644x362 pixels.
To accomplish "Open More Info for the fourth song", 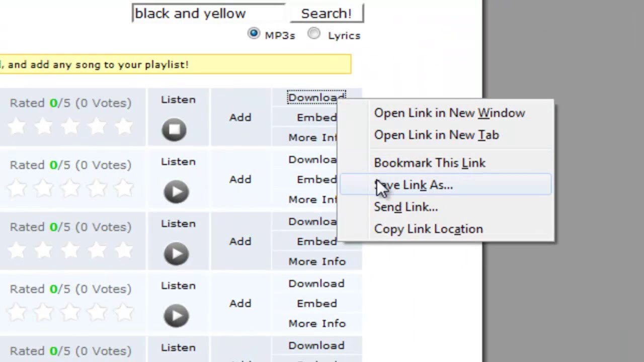I will 317,323.
